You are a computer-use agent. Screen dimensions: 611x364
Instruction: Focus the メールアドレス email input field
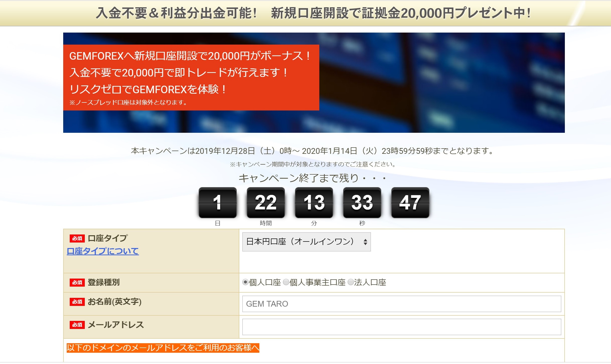click(402, 327)
